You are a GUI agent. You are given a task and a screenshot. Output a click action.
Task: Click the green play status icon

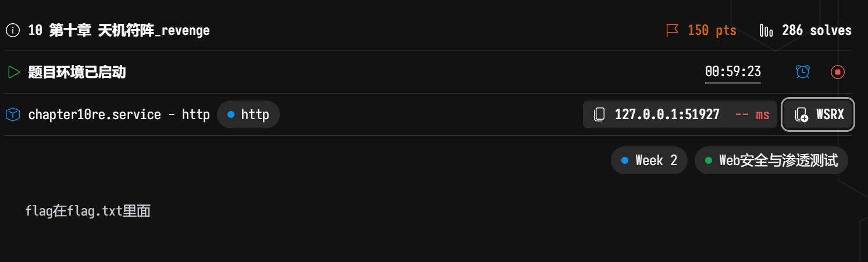pyautogui.click(x=13, y=72)
